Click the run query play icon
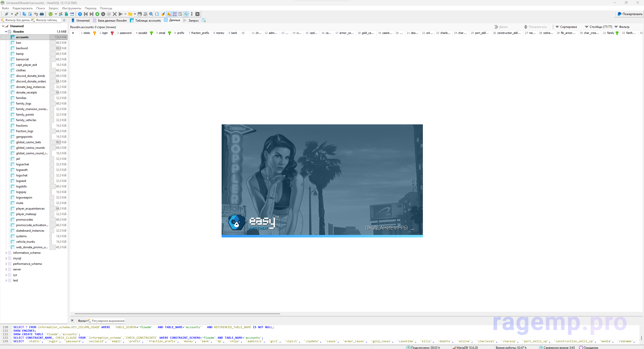The image size is (644, 349). [120, 14]
